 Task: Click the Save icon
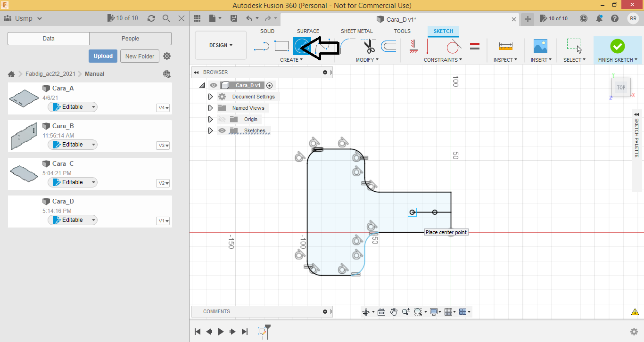pyautogui.click(x=234, y=18)
